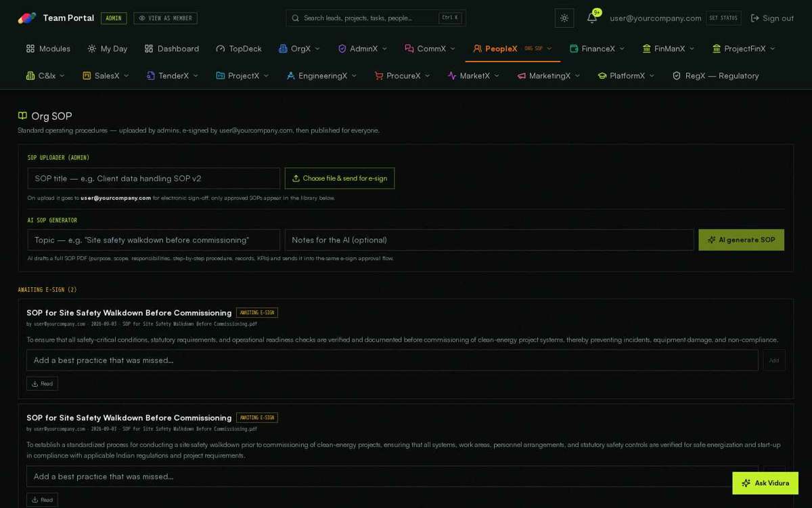The image size is (812, 508).
Task: Click the FinanceX wallet icon
Action: [574, 49]
